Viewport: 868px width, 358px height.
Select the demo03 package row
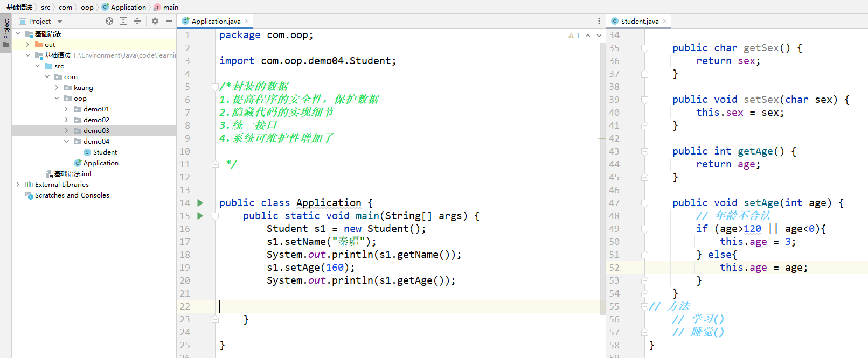click(94, 130)
